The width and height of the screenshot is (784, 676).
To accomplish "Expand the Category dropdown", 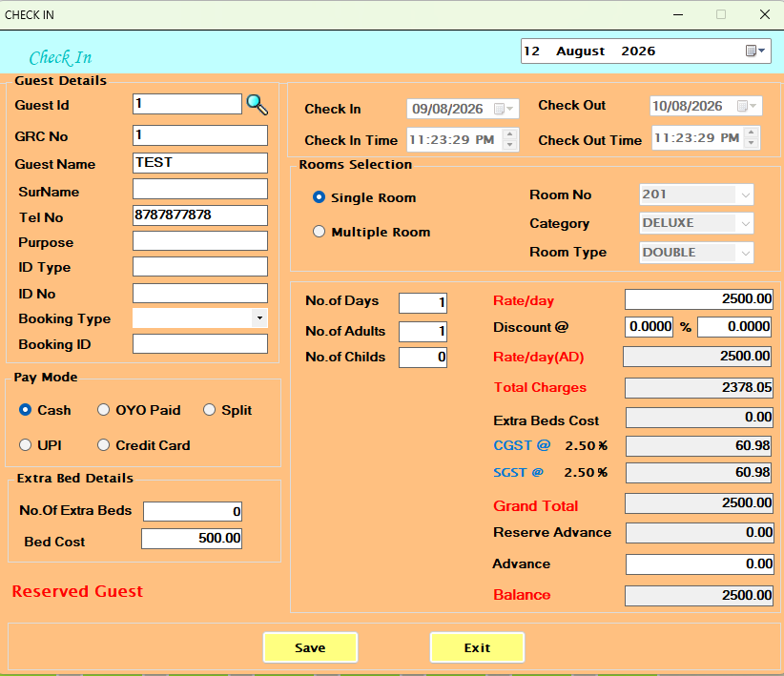I will [x=745, y=223].
